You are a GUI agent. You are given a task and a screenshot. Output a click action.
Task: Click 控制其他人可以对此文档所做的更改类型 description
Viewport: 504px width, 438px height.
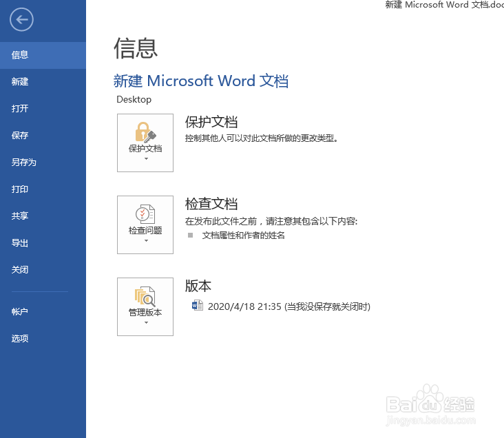[x=262, y=138]
